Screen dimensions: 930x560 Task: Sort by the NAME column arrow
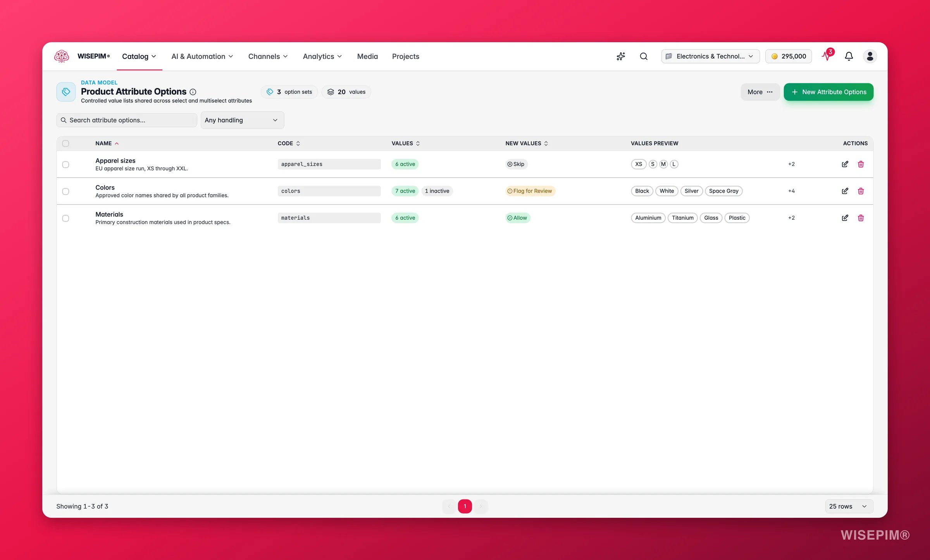[x=117, y=143]
